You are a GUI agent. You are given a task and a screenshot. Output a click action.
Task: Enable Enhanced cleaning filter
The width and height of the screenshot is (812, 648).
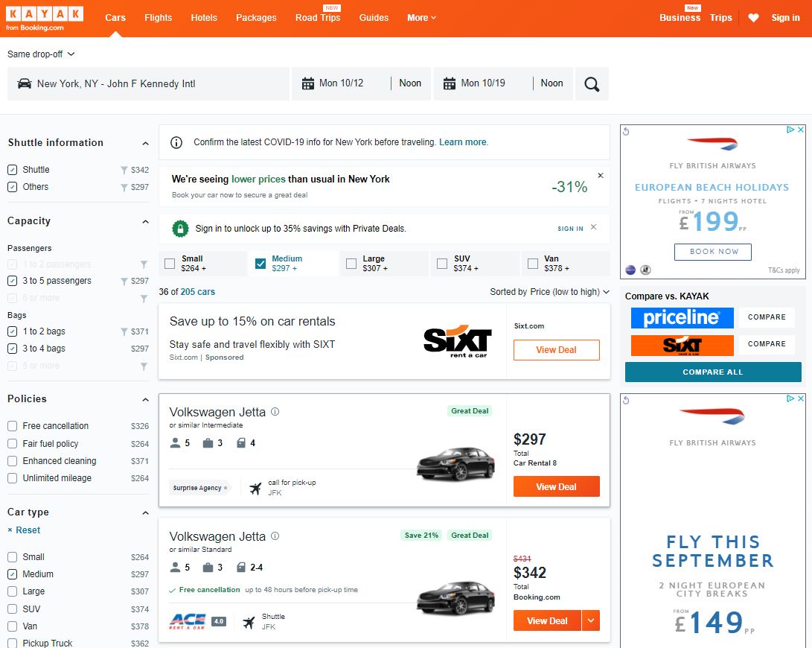pyautogui.click(x=13, y=461)
